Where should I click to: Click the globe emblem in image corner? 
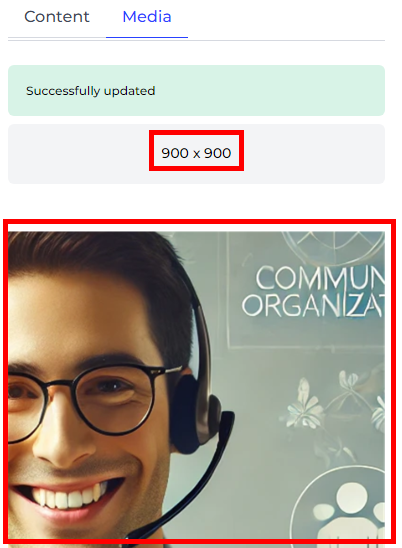[335, 245]
